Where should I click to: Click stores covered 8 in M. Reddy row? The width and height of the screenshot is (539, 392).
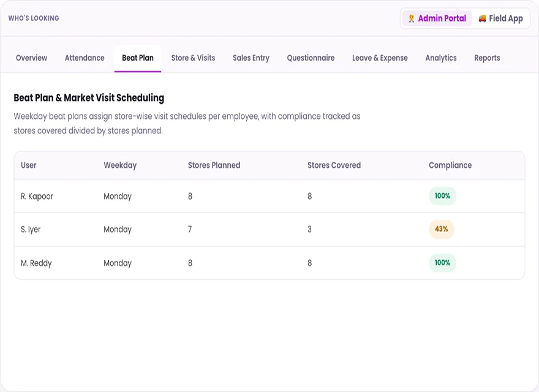pyautogui.click(x=309, y=263)
